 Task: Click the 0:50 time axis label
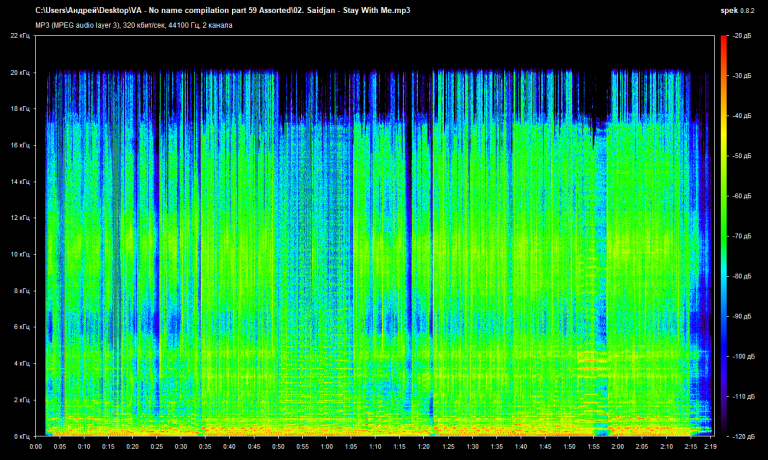pyautogui.click(x=278, y=447)
